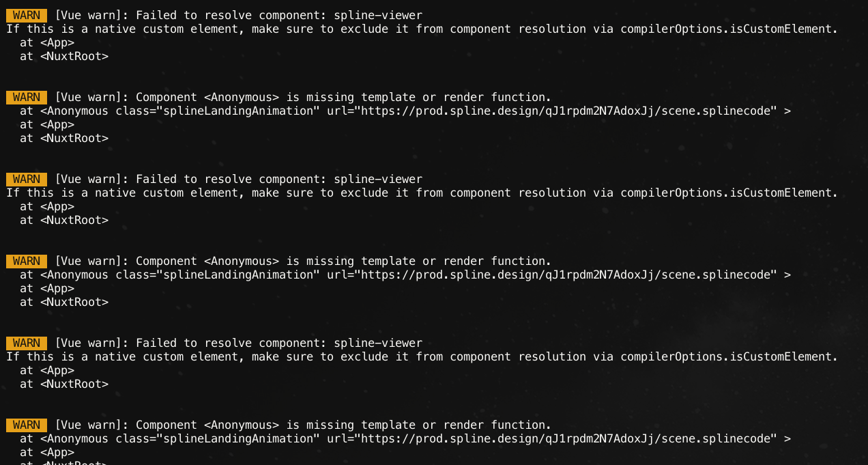The image size is (868, 465).
Task: Click the fifth WARN badge from top
Action: tap(27, 343)
